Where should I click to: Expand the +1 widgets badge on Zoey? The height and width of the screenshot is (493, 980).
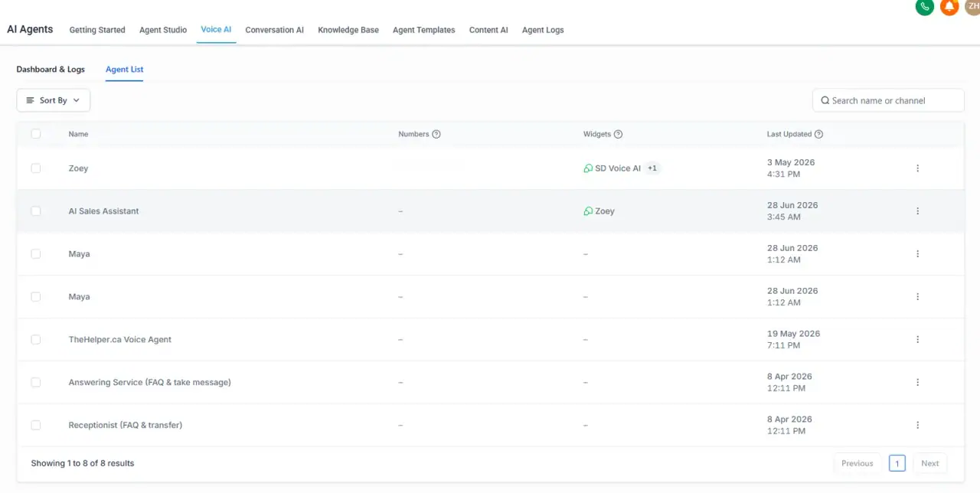tap(652, 168)
